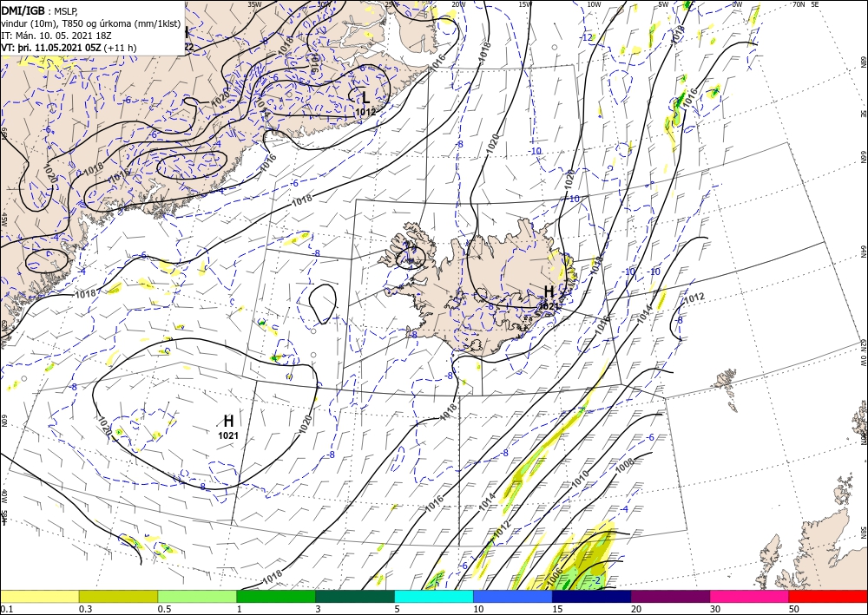Click the 20W longitude label
This screenshot has width=868, height=615.
coord(457,4)
